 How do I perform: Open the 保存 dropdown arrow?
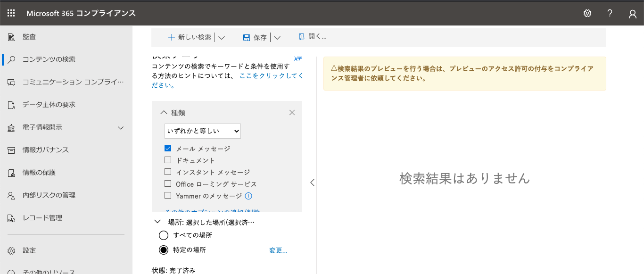(x=277, y=38)
